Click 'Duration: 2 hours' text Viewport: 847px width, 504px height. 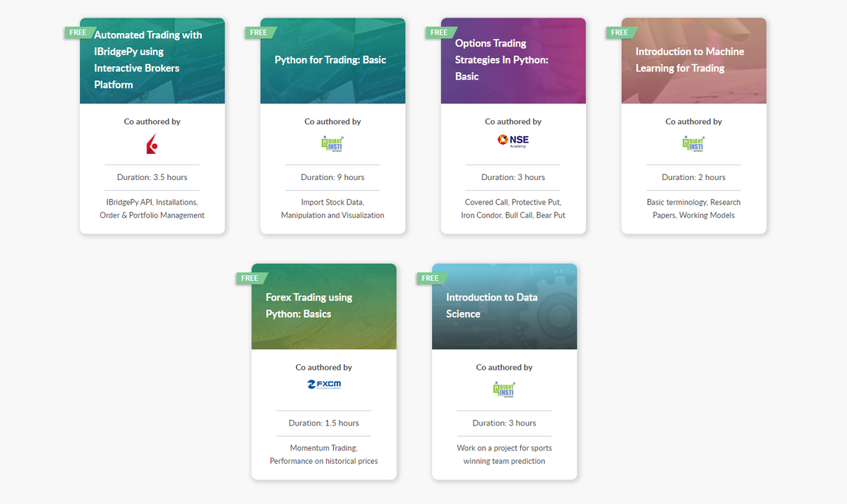pyautogui.click(x=694, y=177)
